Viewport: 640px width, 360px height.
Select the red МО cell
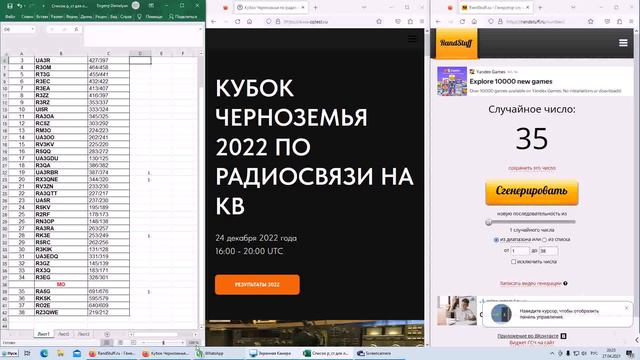click(x=61, y=284)
